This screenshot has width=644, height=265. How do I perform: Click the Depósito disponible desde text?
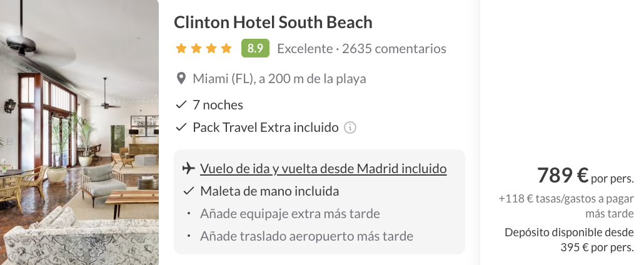click(x=569, y=232)
